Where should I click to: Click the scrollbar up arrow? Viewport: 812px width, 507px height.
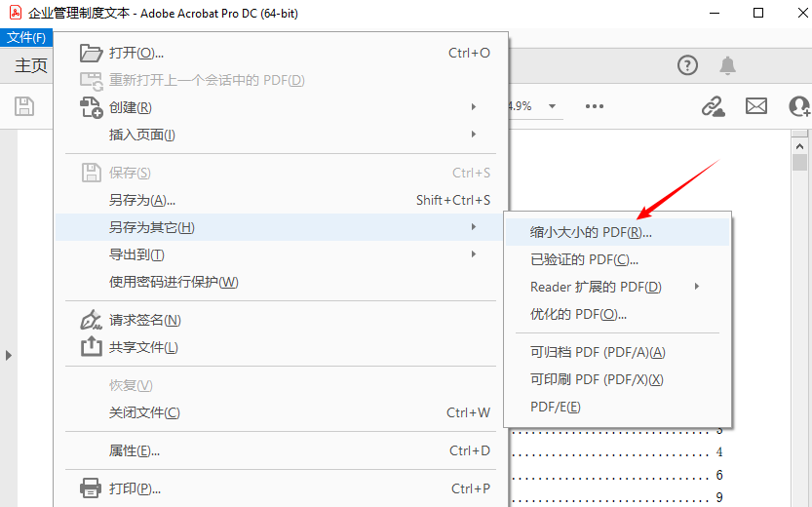[x=799, y=146]
